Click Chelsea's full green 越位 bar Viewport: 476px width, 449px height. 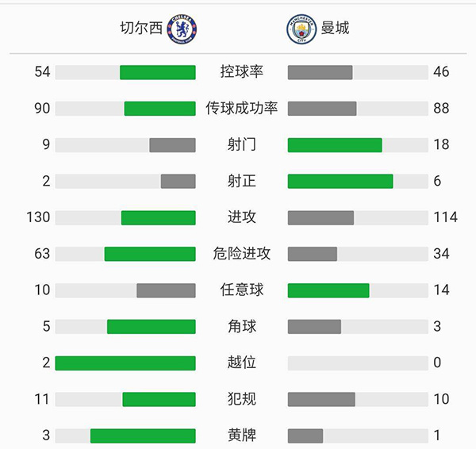[x=125, y=363]
